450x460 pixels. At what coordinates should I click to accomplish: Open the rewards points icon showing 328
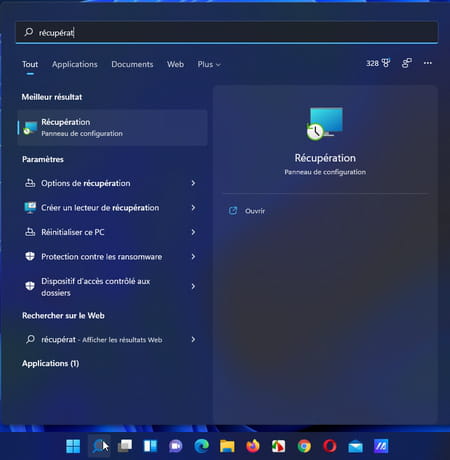point(378,63)
